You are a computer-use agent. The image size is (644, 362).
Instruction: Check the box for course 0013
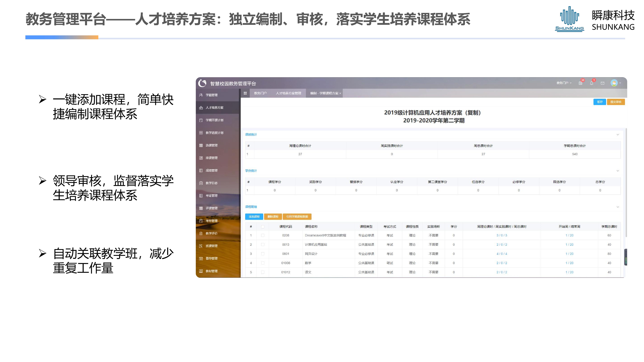pos(263,245)
